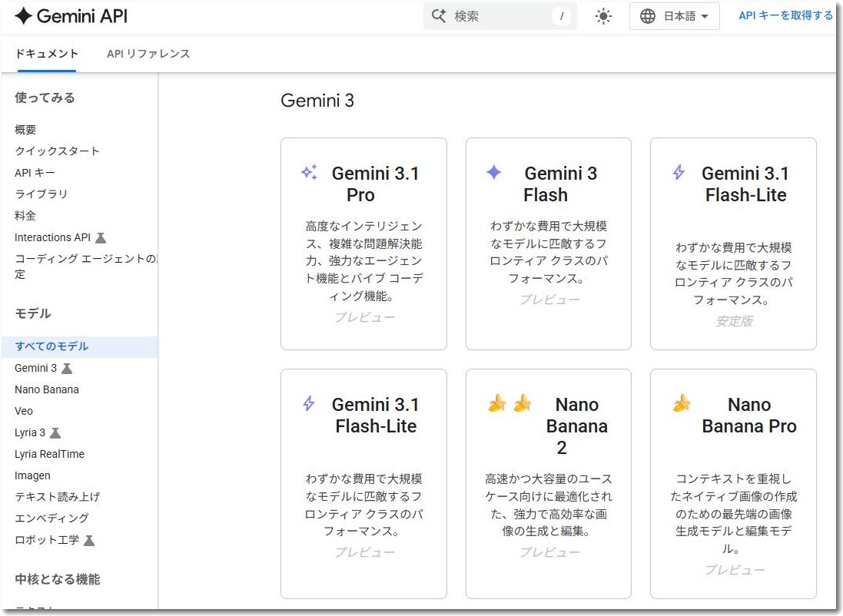Click the 使ってみる sidebar heading
Viewport: 843px width, 616px height.
(45, 98)
